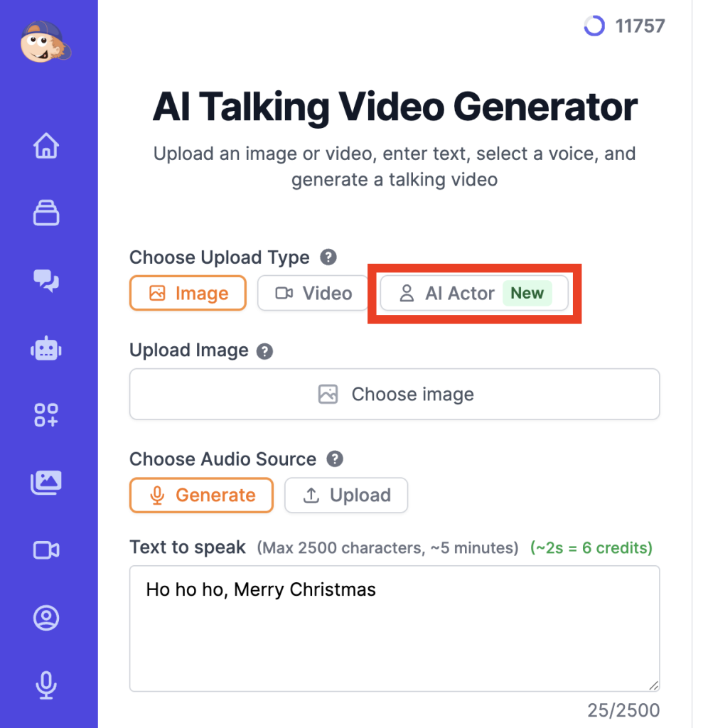Click into the Text to speak field
Screen dimensions: 708x728
coord(395,629)
